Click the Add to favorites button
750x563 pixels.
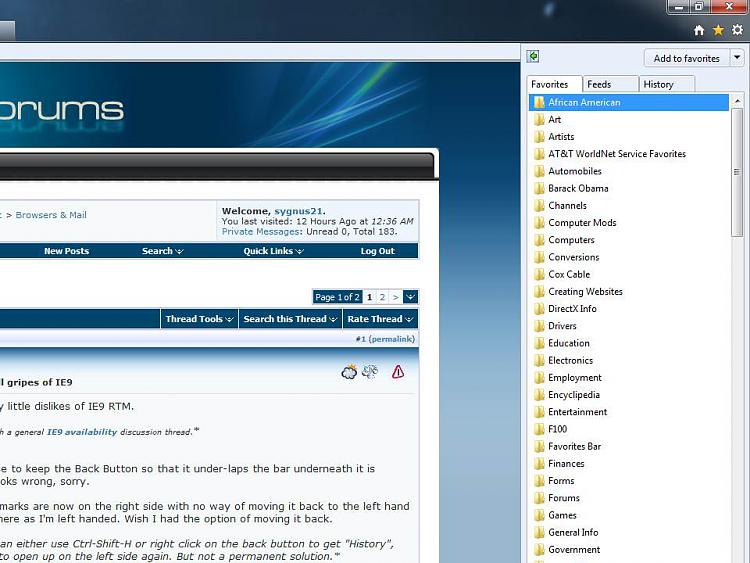point(686,58)
